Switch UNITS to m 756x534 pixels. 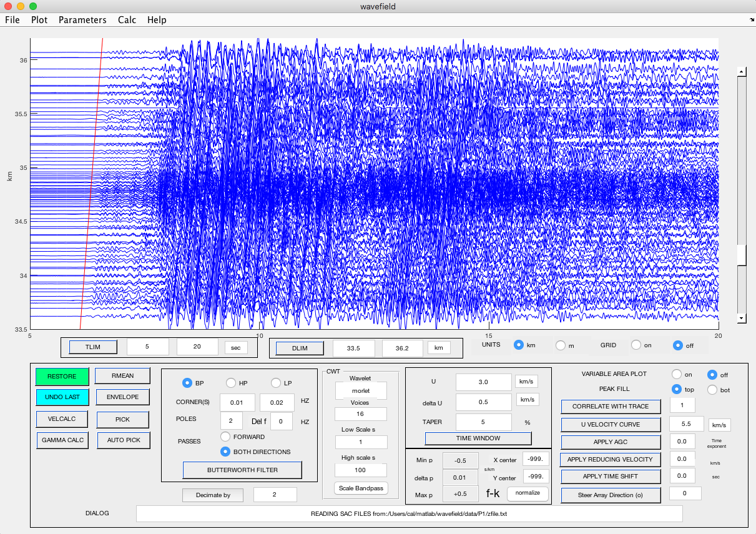tap(560, 345)
